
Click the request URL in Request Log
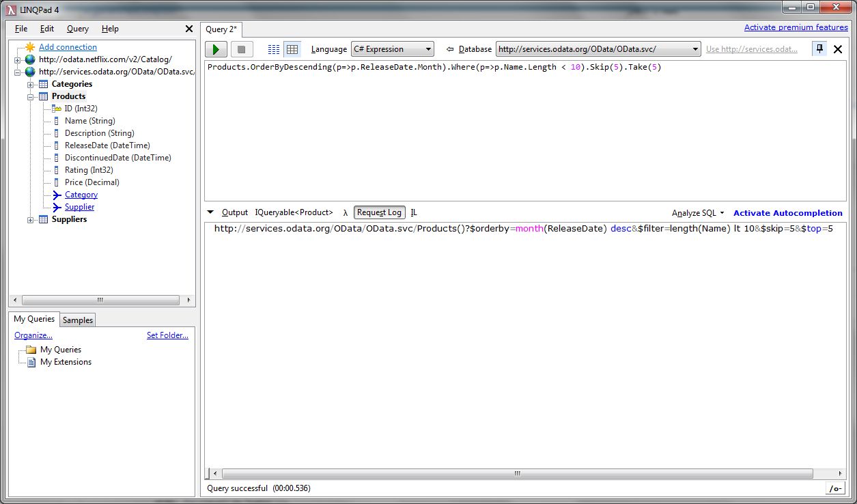(x=523, y=229)
